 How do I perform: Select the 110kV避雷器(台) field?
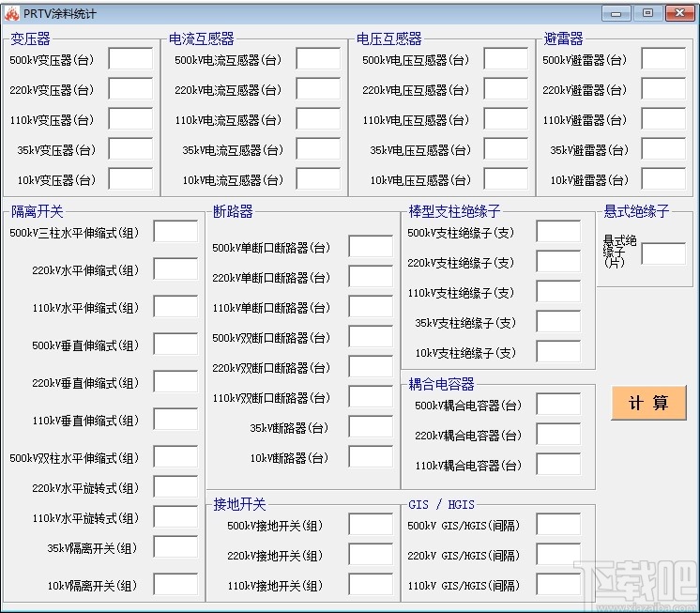663,119
